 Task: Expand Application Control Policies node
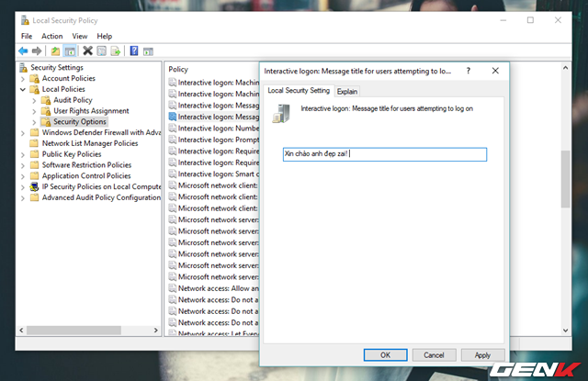point(23,176)
